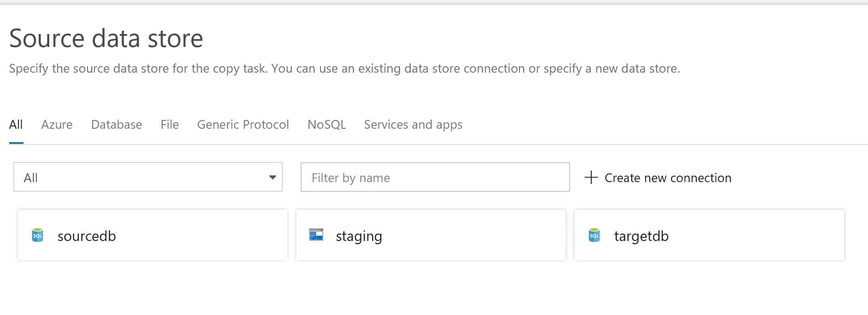Switch to Services and apps tab
Image resolution: width=868 pixels, height=315 pixels.
coord(413,125)
